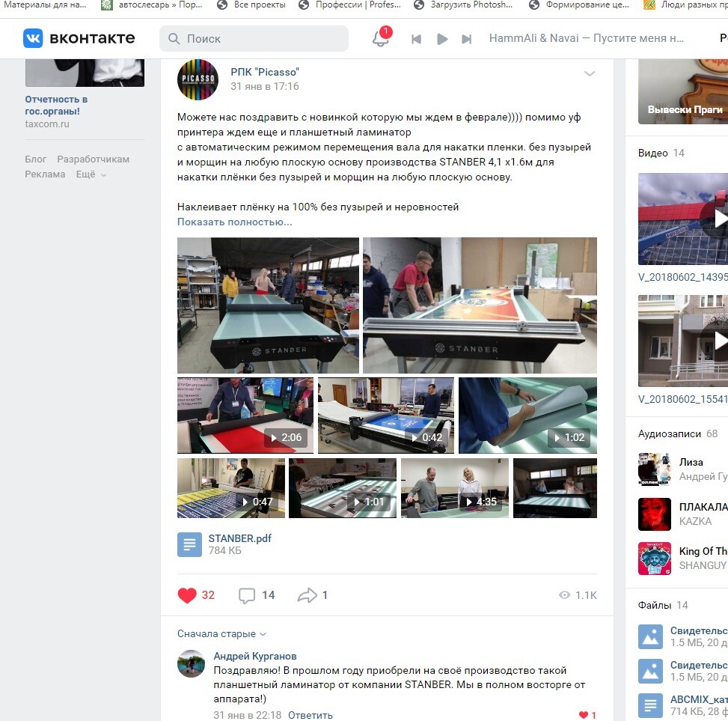The width and height of the screenshot is (728, 721).
Task: Play the HammAli & Navai track
Action: pos(442,39)
